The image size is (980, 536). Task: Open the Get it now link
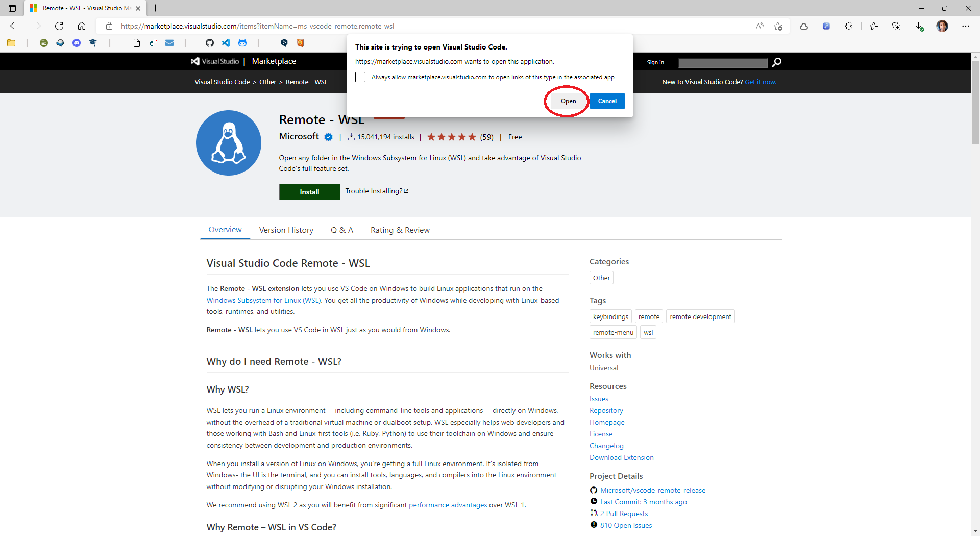761,82
